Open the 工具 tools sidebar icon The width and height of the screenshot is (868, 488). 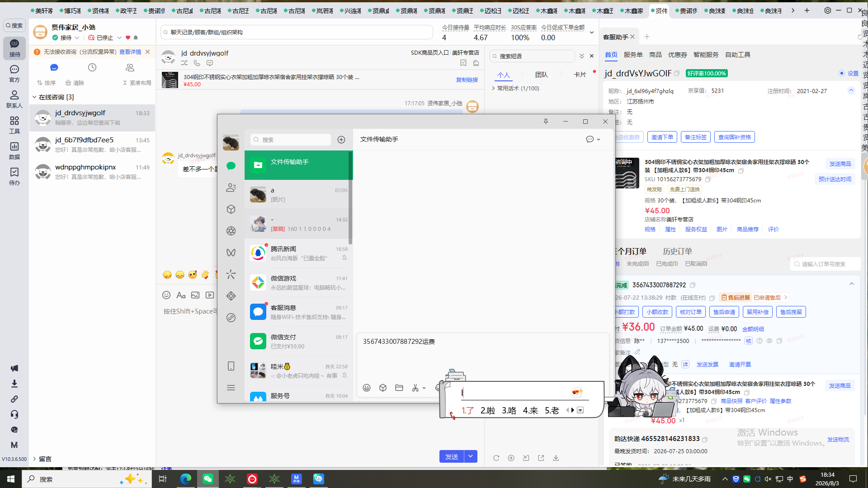[x=14, y=125]
